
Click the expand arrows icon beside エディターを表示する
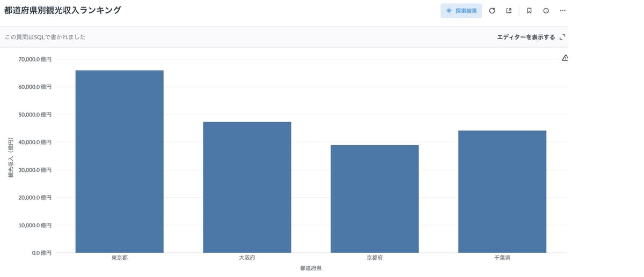(x=562, y=37)
